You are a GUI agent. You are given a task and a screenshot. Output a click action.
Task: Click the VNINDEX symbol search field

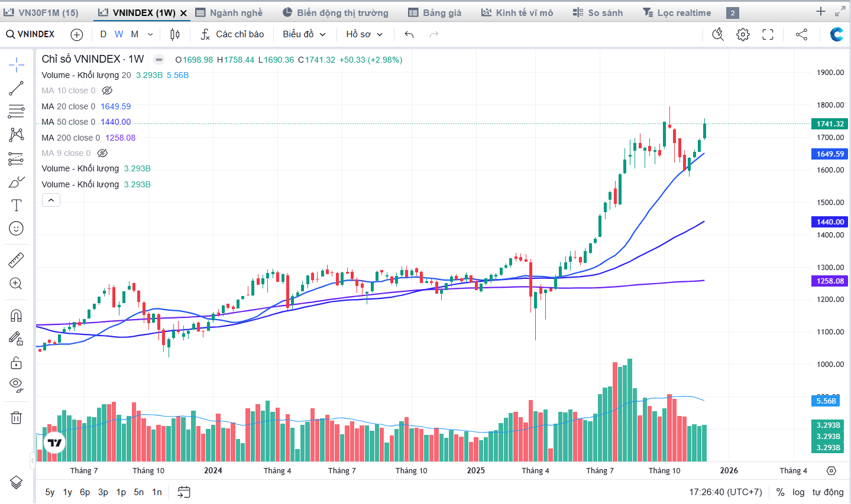[31, 34]
